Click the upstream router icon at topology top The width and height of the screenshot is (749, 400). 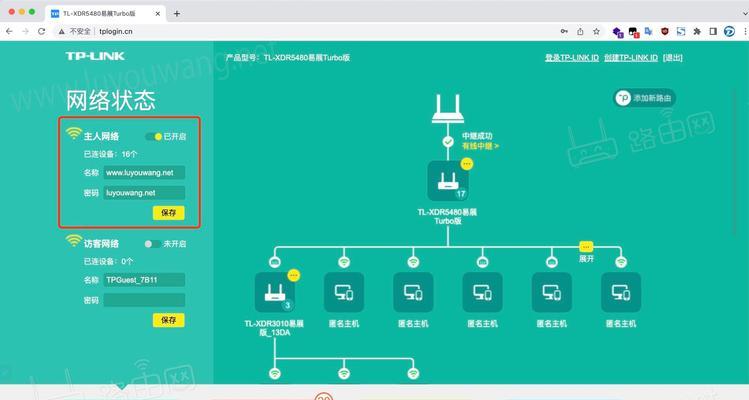(448, 109)
